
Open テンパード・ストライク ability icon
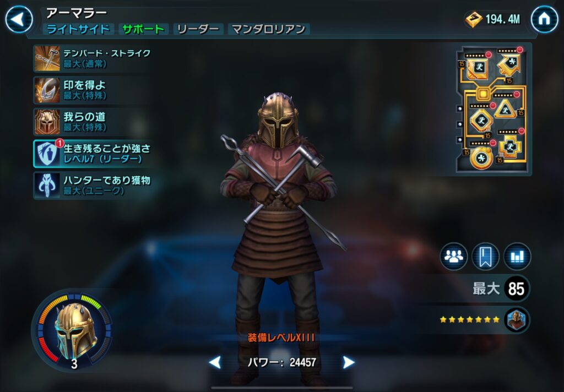(x=47, y=58)
